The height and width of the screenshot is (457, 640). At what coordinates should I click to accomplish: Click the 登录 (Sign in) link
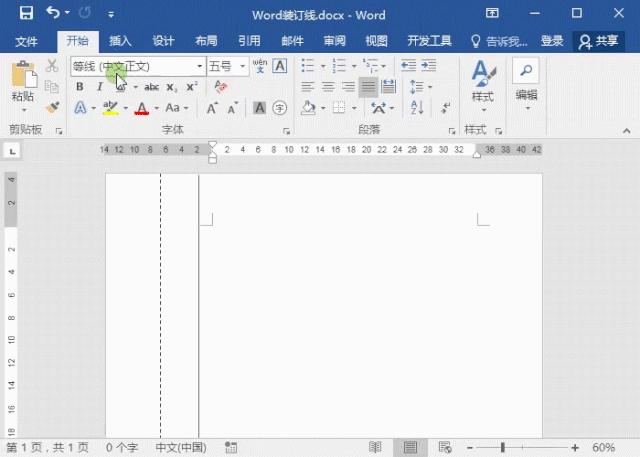[552, 41]
